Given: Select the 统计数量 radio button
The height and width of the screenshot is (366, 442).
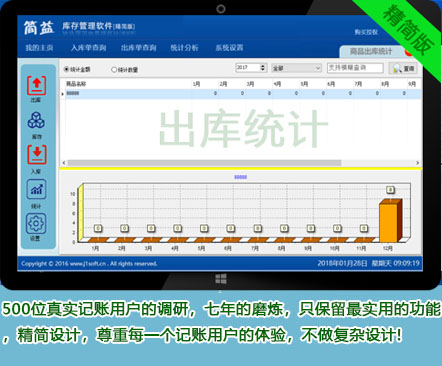Looking at the screenshot, I should coord(114,69).
